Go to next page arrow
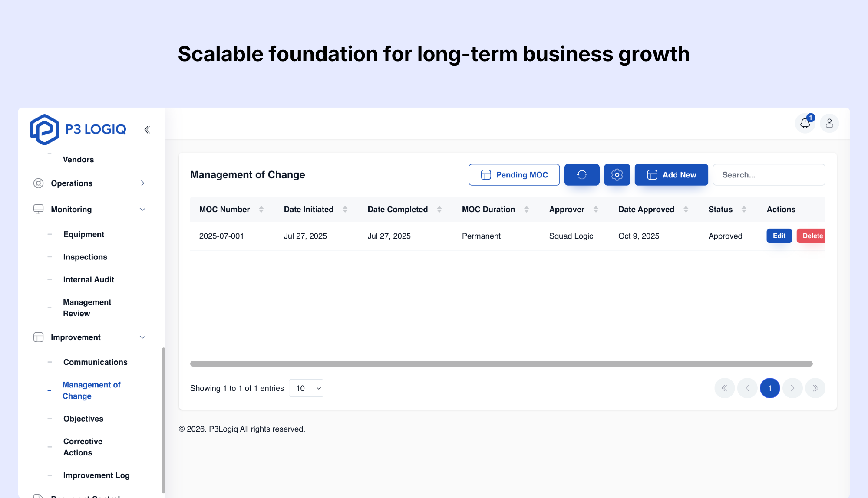Screen dimensions: 868x498 point(792,388)
